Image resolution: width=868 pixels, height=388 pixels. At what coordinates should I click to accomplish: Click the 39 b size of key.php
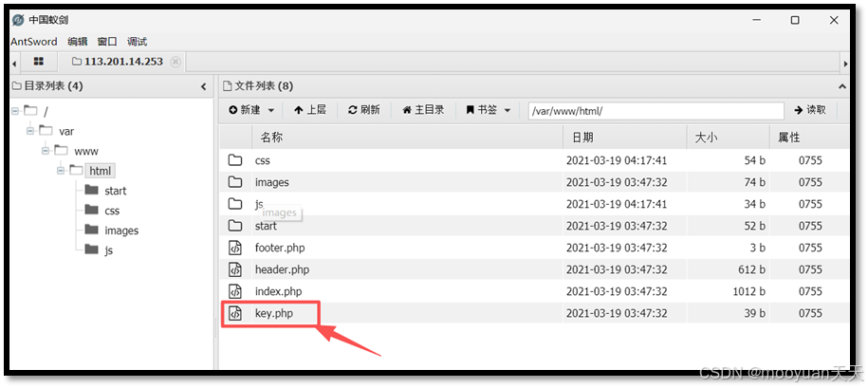point(754,313)
